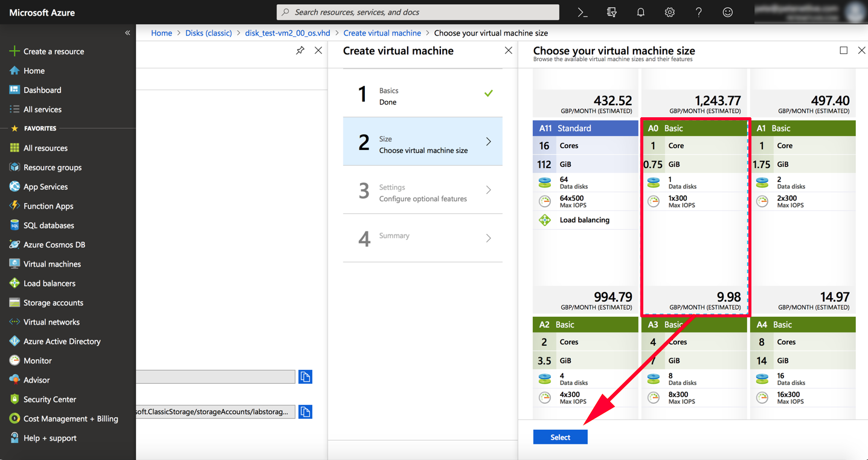Close the disk blade next to the pin
This screenshot has width=868, height=460.
tap(318, 51)
